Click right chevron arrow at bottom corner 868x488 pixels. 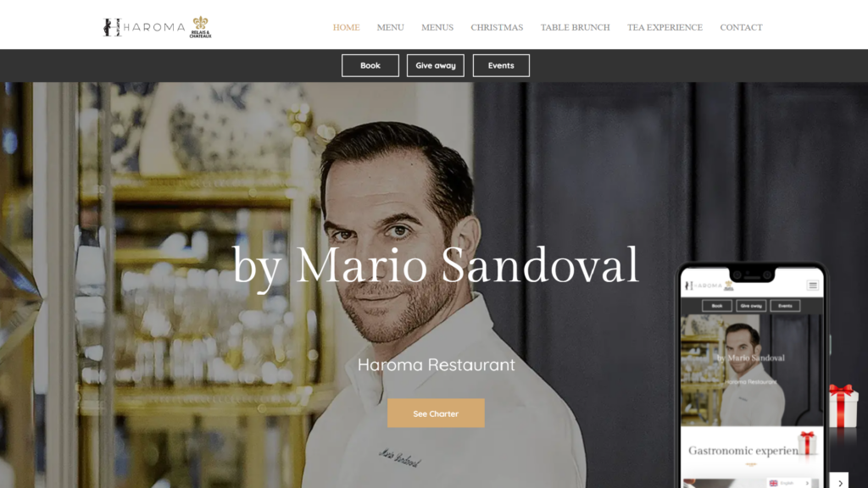[x=840, y=482]
